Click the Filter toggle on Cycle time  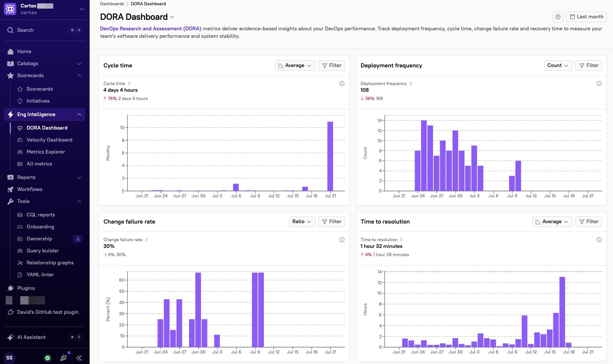click(x=331, y=65)
